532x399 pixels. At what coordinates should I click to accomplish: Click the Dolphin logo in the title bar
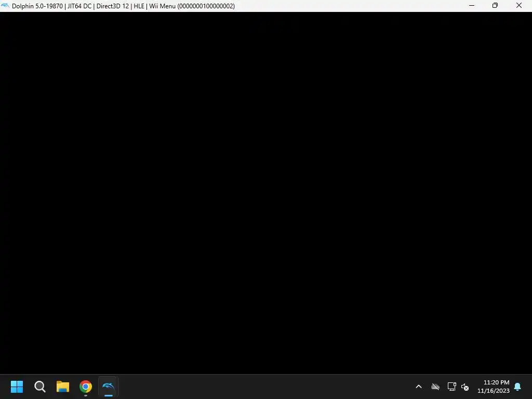click(x=5, y=6)
